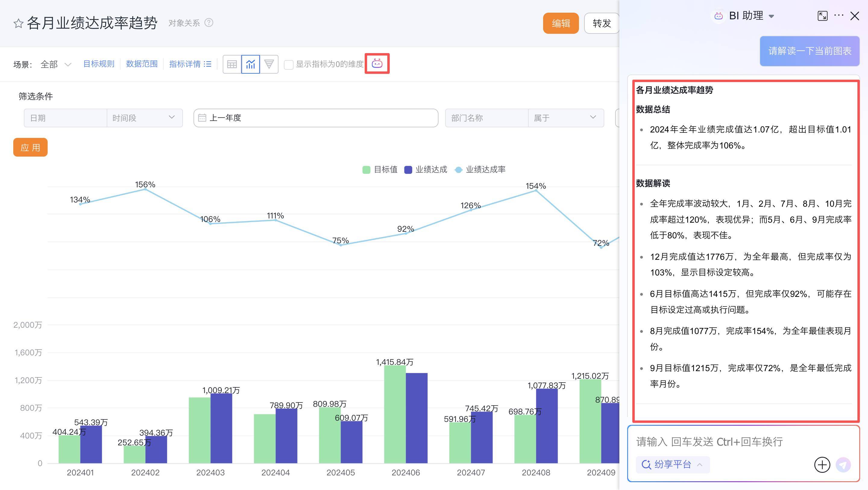Open the funnel filter view icon
The image size is (868, 490).
(269, 64)
